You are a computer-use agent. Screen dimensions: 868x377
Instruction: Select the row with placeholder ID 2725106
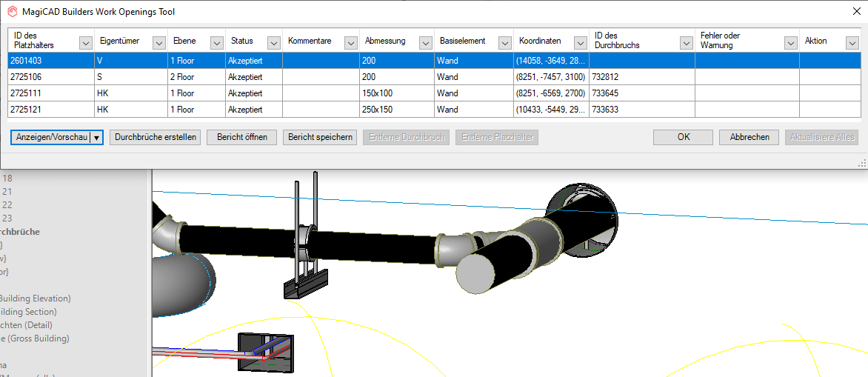click(50, 77)
